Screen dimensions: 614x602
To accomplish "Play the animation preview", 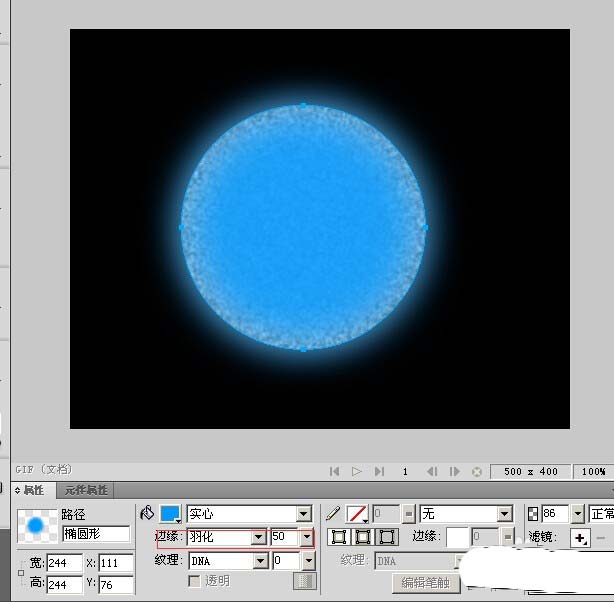I will click(x=356, y=471).
